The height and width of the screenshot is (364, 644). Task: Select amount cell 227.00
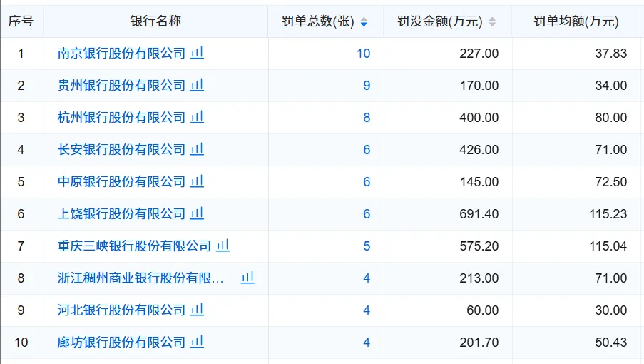point(479,54)
